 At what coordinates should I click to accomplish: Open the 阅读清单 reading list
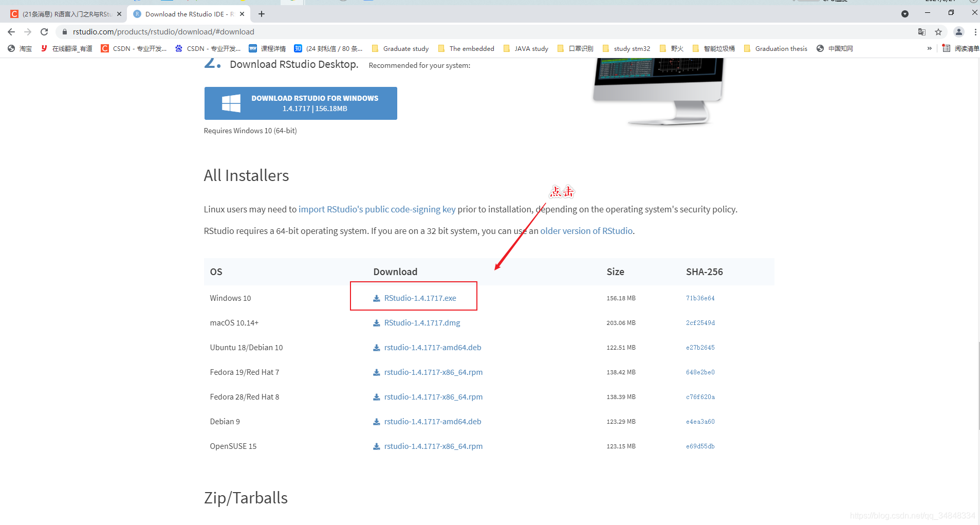click(960, 48)
